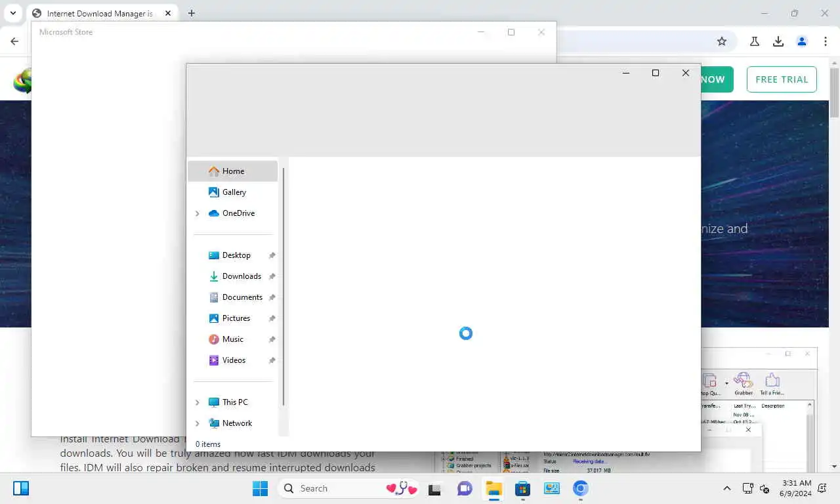Click File Explorer taskbar icon
Image resolution: width=840 pixels, height=504 pixels.
493,488
